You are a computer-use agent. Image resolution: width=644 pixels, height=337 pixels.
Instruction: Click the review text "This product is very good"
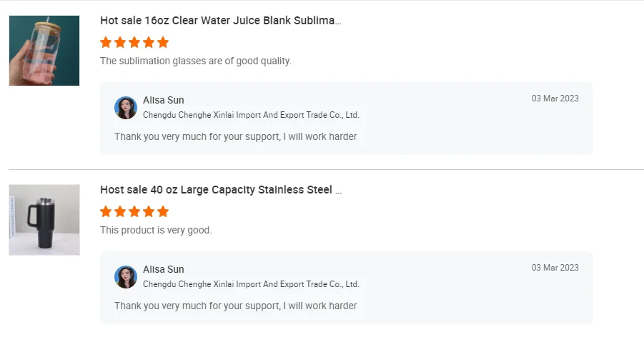pyautogui.click(x=156, y=231)
